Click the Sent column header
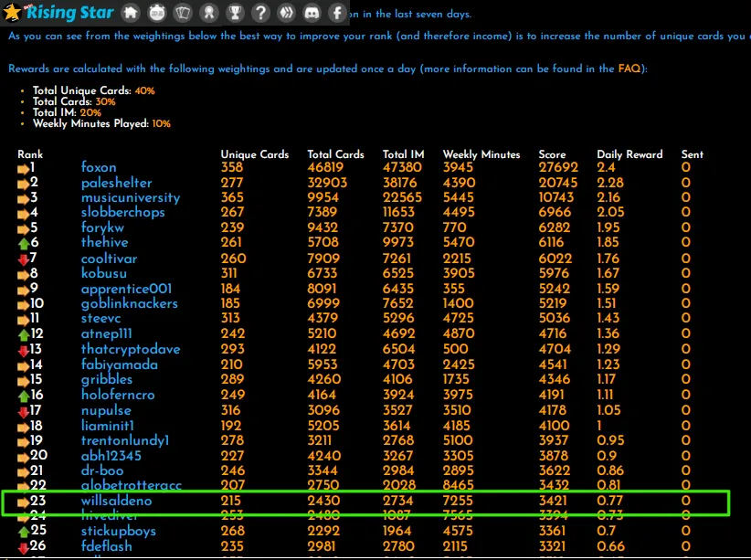 pos(693,154)
